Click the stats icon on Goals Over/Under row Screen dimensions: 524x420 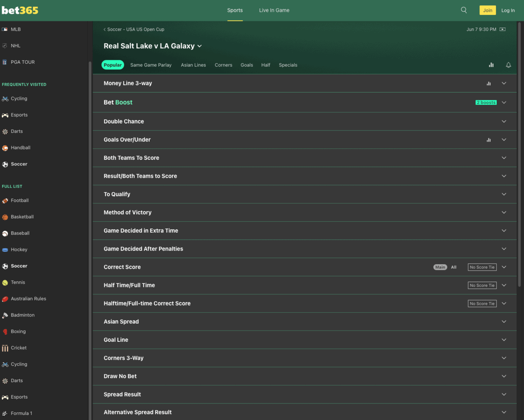point(489,140)
